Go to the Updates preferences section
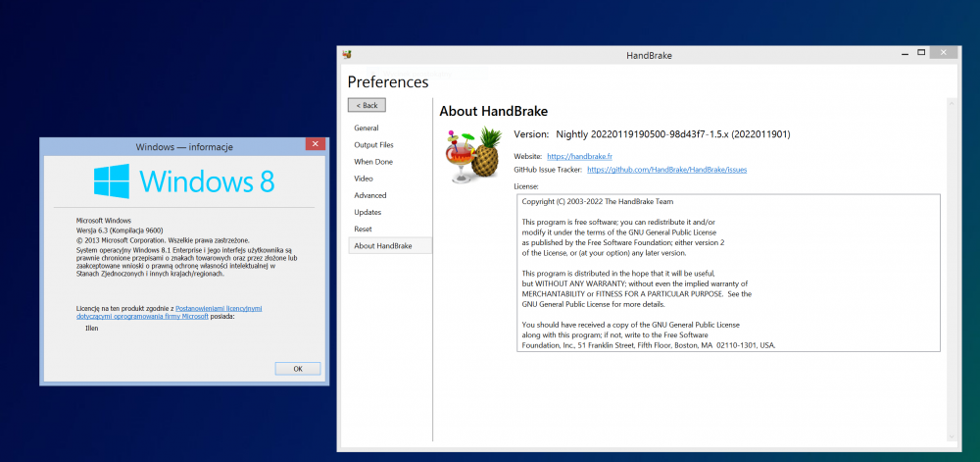Screen dimensions: 980x462 coord(367,212)
